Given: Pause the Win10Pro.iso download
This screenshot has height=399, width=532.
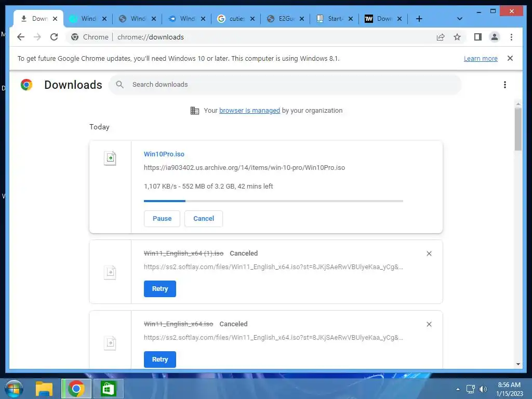Looking at the screenshot, I should (x=162, y=219).
